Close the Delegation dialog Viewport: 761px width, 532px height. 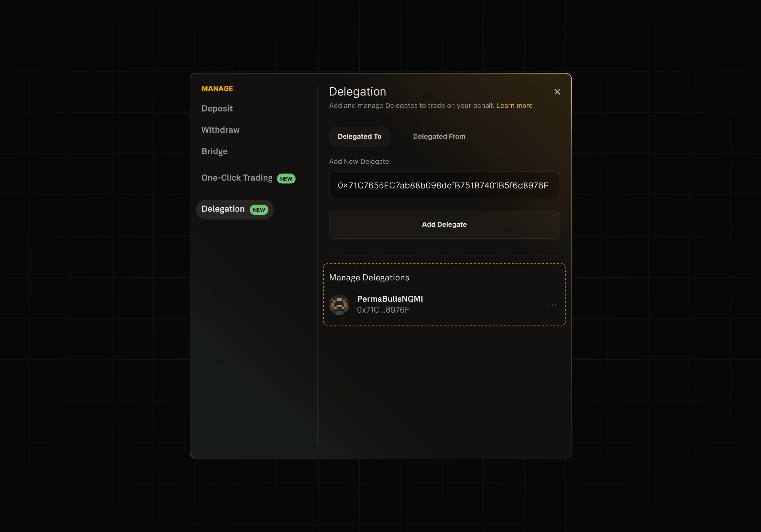[557, 92]
